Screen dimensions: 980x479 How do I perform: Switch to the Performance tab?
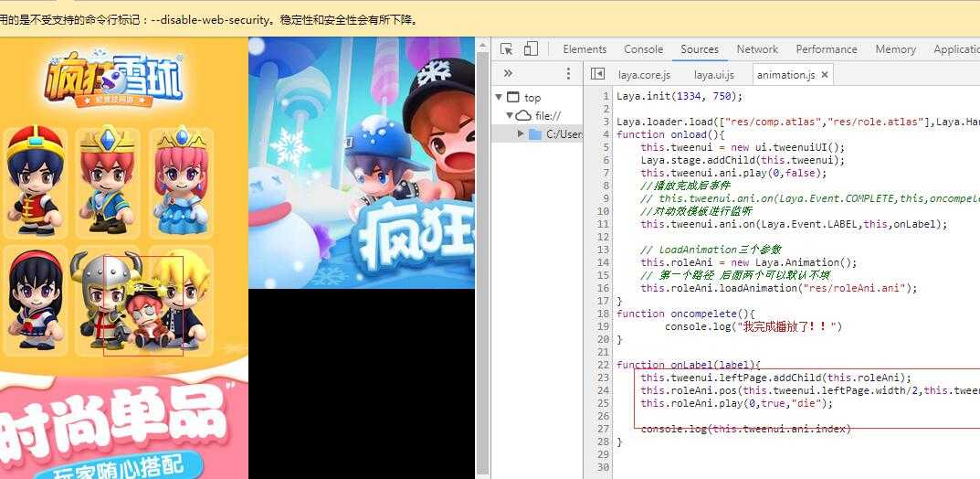pos(827,48)
